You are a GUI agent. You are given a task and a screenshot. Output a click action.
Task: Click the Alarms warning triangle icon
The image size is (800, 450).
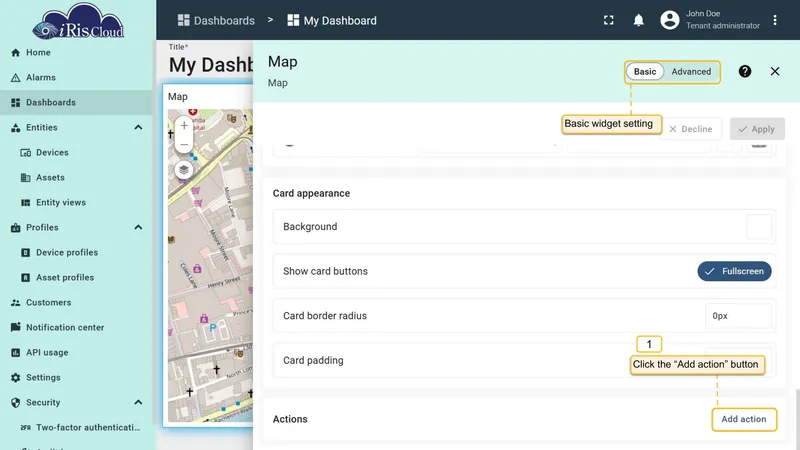pos(15,78)
